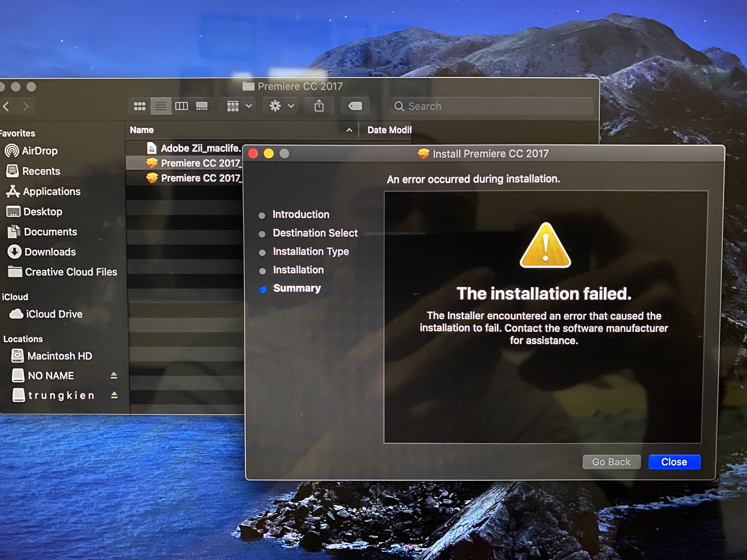Open Macintosh HD in sidebar
This screenshot has width=747, height=560.
(52, 356)
